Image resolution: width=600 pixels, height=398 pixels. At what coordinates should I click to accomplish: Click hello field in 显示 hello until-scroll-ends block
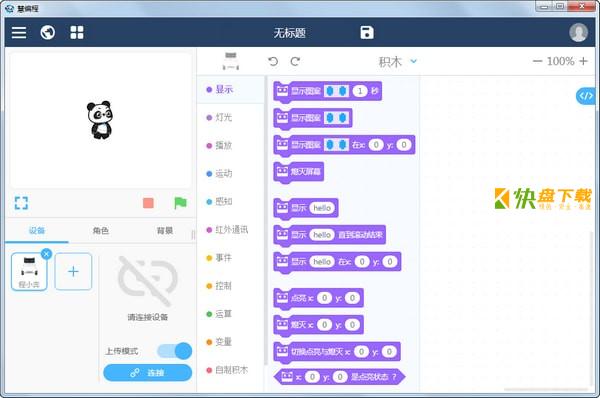pos(322,235)
